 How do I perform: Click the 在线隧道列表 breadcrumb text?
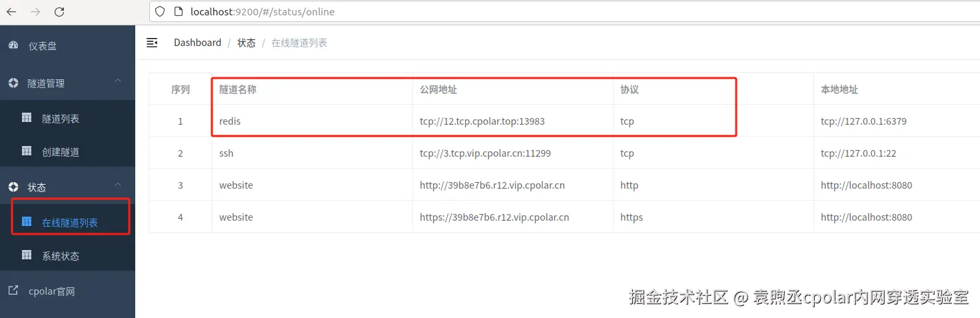pos(299,43)
